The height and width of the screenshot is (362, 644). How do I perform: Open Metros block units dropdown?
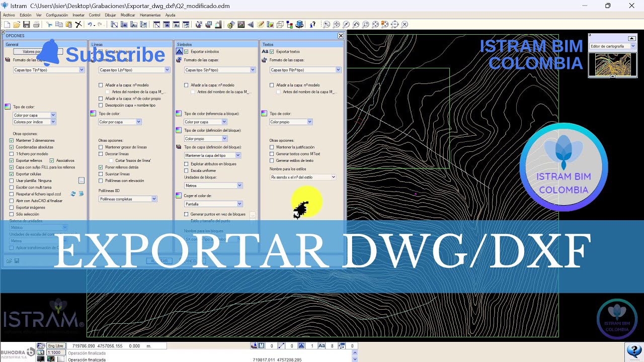click(213, 186)
